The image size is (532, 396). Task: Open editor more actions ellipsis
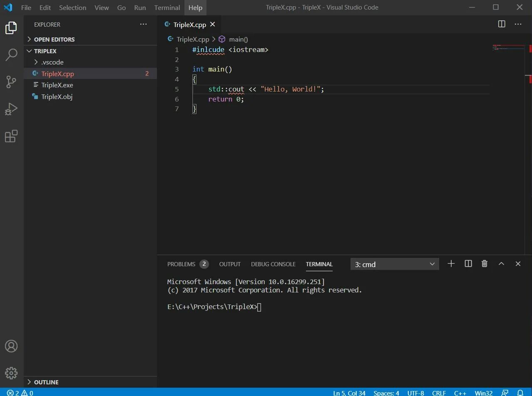coord(518,24)
